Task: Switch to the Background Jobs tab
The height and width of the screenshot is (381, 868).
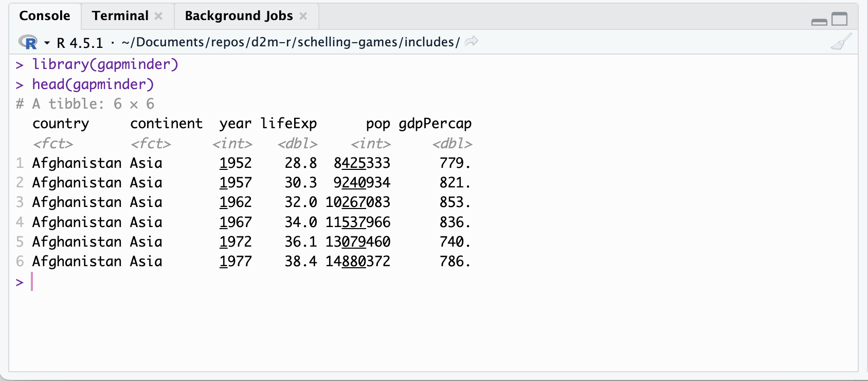Action: coord(239,16)
